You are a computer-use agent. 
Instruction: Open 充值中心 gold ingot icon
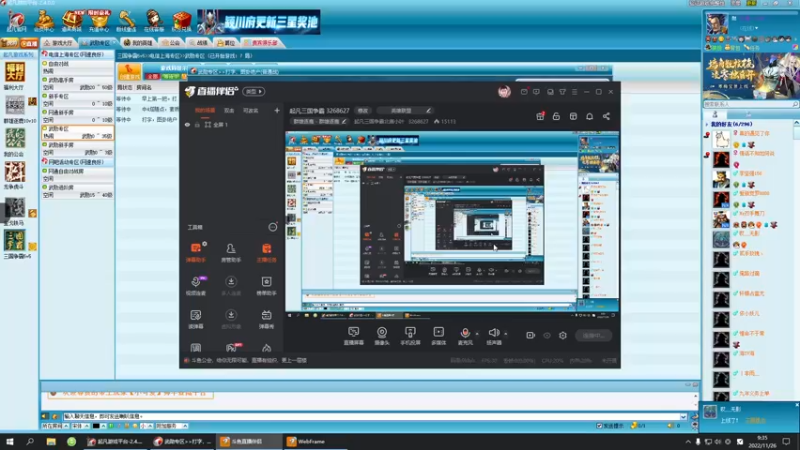99,21
